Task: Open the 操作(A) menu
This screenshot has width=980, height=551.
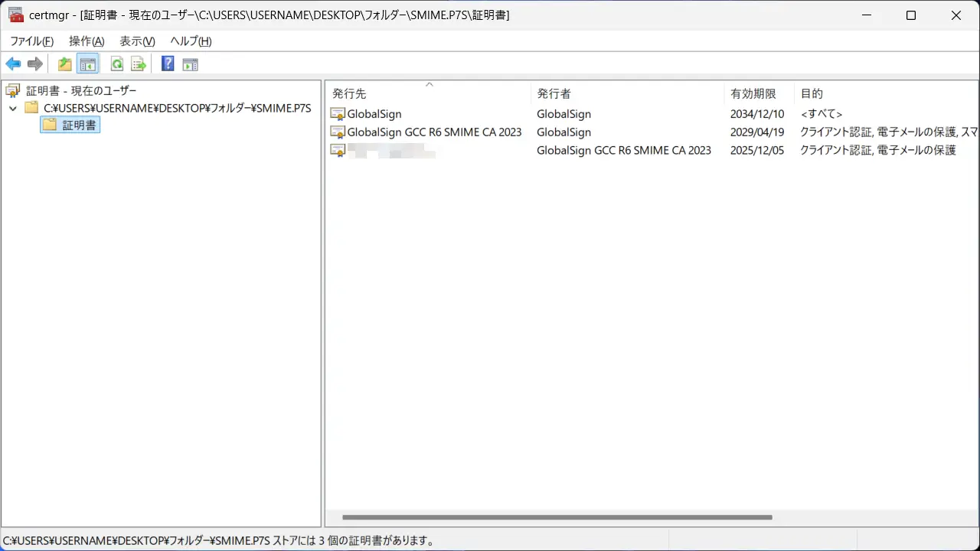Action: (x=87, y=41)
